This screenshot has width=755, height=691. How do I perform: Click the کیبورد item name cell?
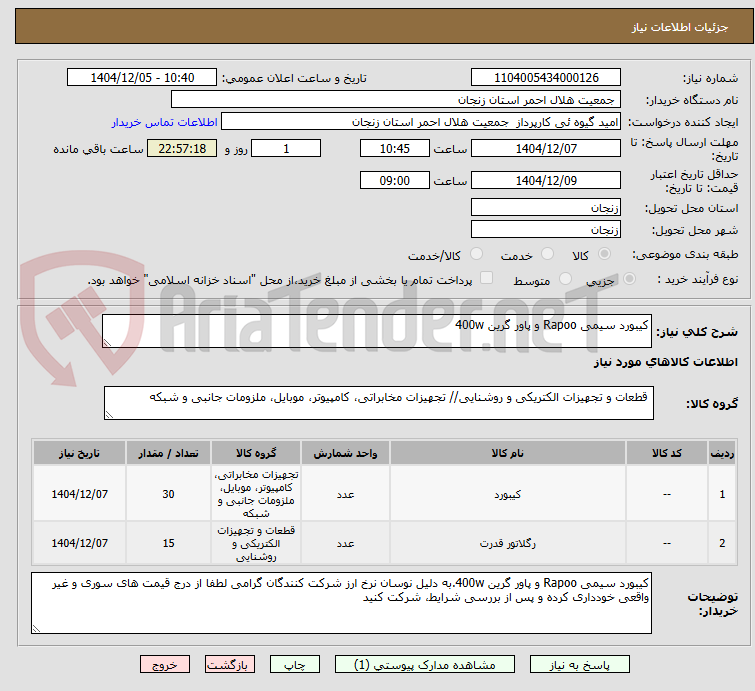coord(508,494)
